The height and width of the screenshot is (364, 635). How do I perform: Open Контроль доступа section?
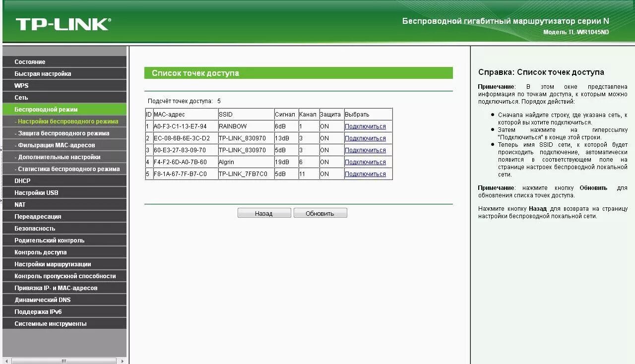pos(64,252)
